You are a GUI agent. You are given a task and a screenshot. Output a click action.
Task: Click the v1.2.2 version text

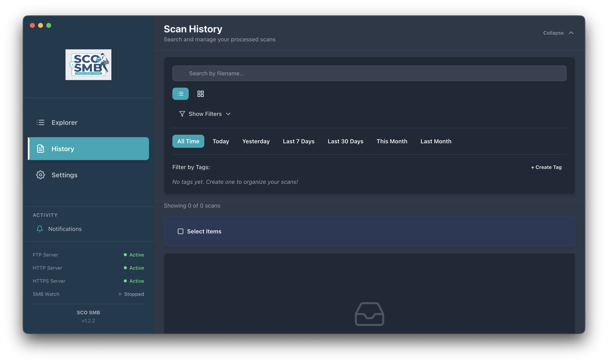click(88, 321)
